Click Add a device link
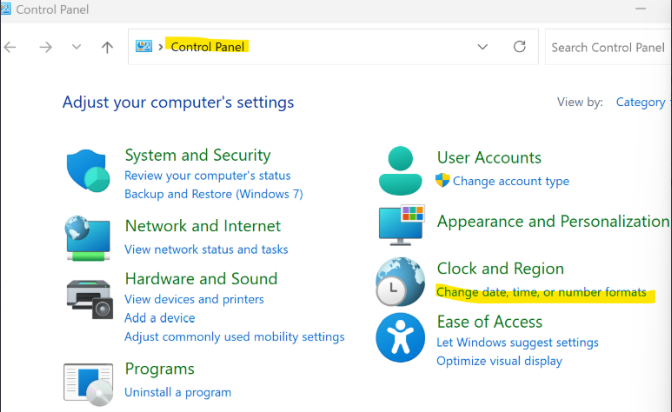The image size is (672, 412). [159, 318]
